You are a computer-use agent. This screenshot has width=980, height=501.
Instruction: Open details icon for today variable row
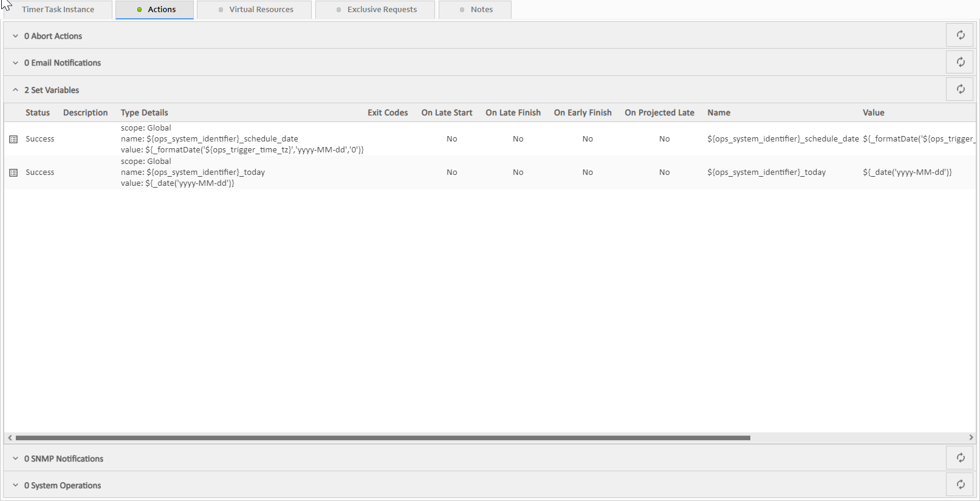(13, 172)
